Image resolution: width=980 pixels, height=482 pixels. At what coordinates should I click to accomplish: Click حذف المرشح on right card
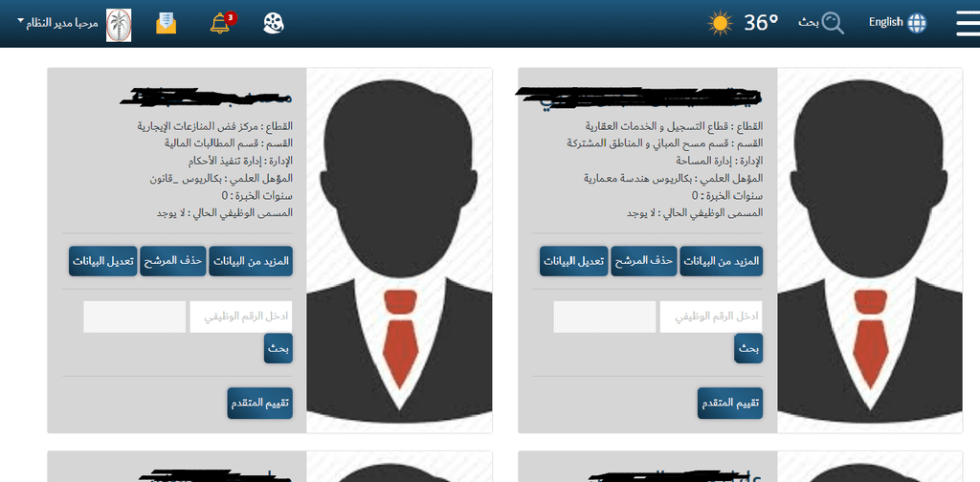[644, 261]
